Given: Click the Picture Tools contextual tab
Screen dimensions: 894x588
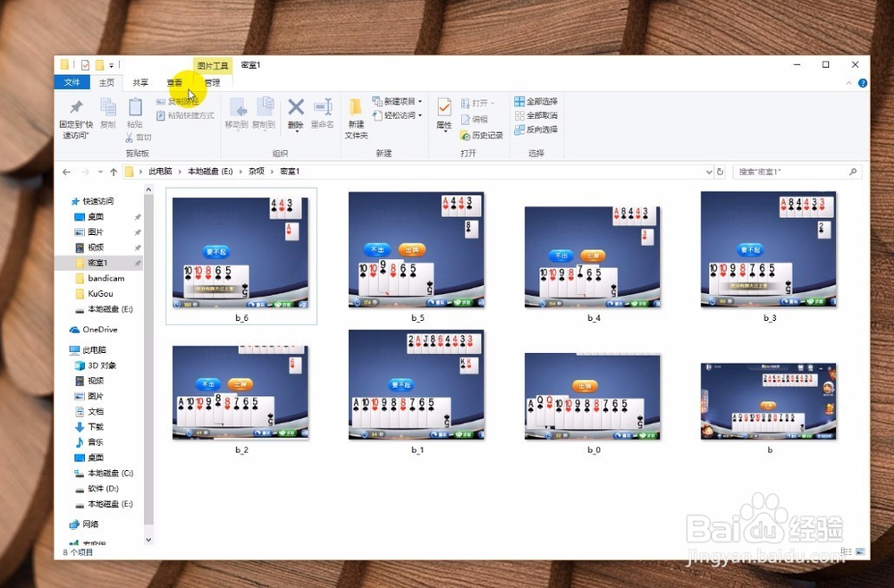Looking at the screenshot, I should [x=213, y=65].
